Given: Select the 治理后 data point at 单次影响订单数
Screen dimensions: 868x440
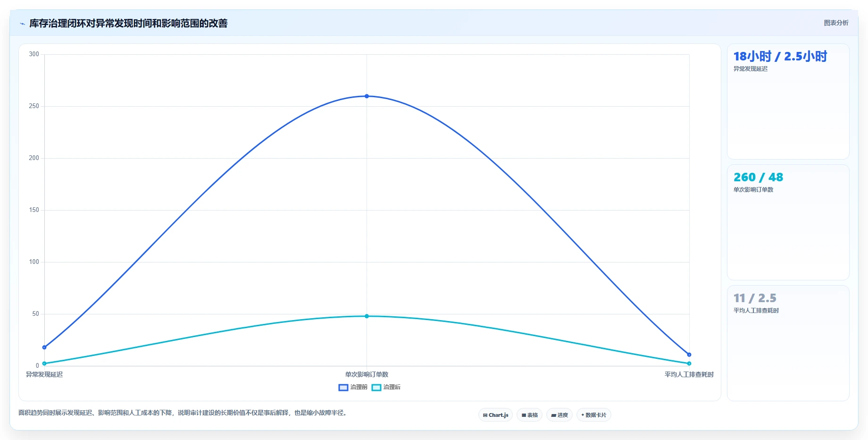Looking at the screenshot, I should coord(367,316).
